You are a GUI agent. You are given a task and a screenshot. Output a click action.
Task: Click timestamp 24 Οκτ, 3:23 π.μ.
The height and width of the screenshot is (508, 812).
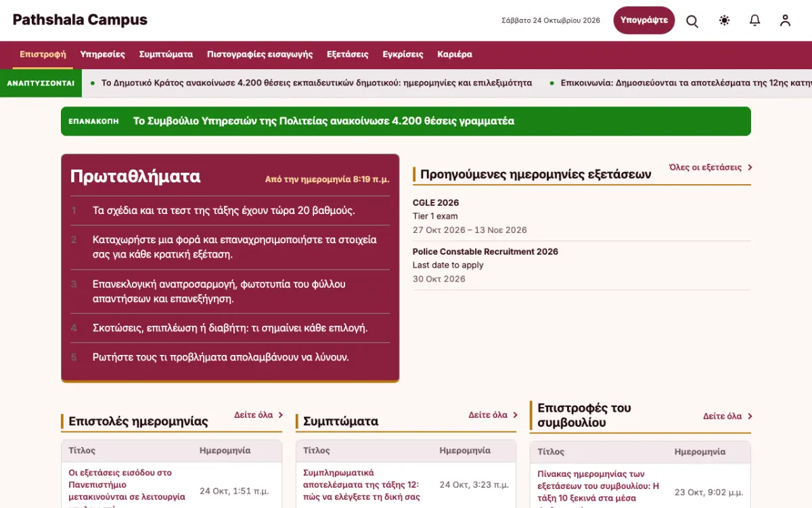(474, 485)
